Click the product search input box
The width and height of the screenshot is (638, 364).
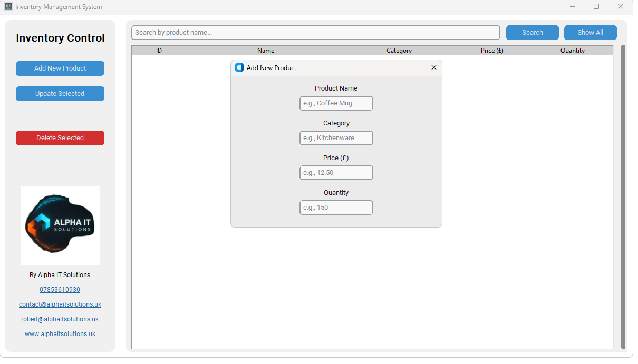point(315,32)
